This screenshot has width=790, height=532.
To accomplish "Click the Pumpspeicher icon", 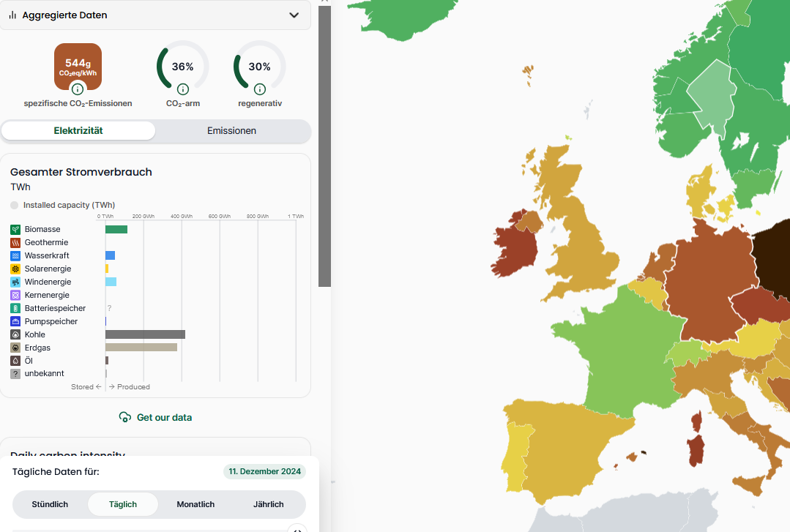I will pyautogui.click(x=15, y=321).
